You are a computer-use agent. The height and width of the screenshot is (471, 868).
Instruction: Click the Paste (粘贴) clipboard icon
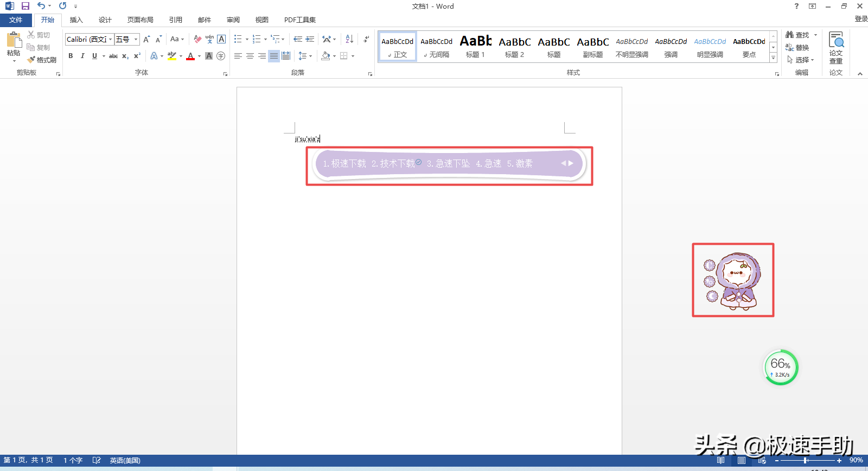pyautogui.click(x=14, y=40)
